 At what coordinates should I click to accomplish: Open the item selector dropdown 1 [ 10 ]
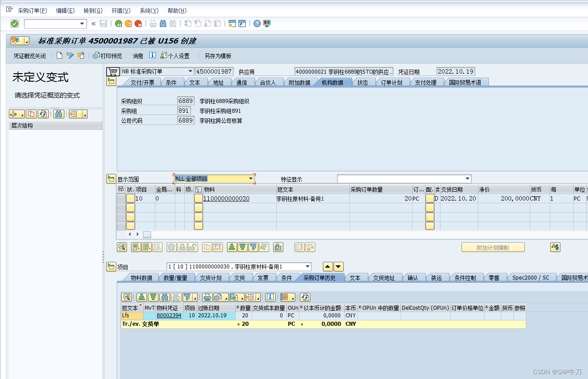click(x=307, y=267)
